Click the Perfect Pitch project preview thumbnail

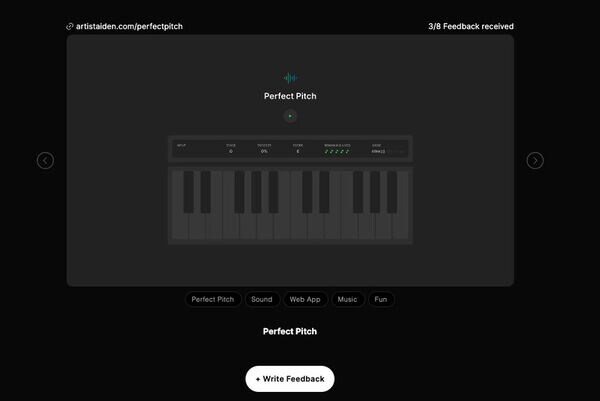click(290, 160)
